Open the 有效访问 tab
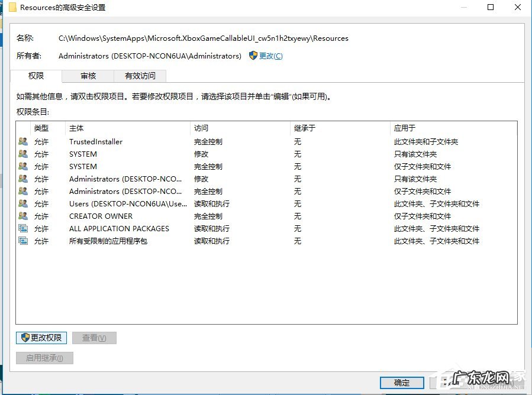Viewport: 532px width, 395px height. click(140, 76)
